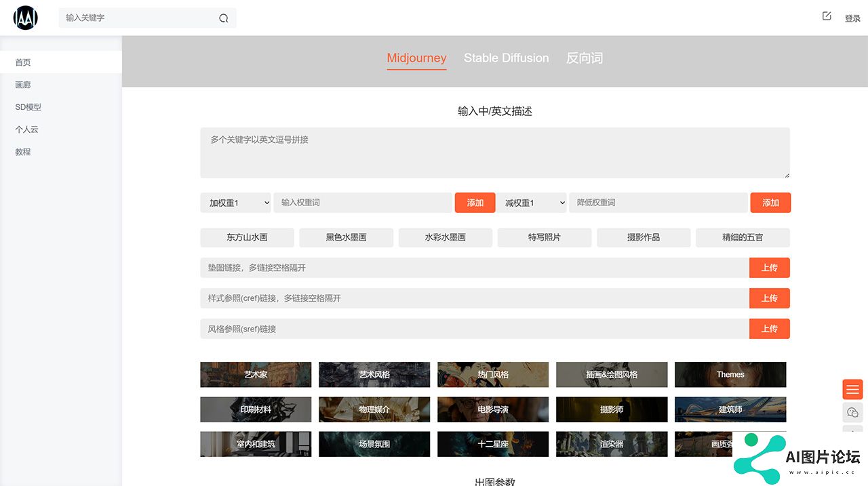The width and height of the screenshot is (868, 486).
Task: Select the 特写照片 preset
Action: (x=545, y=237)
